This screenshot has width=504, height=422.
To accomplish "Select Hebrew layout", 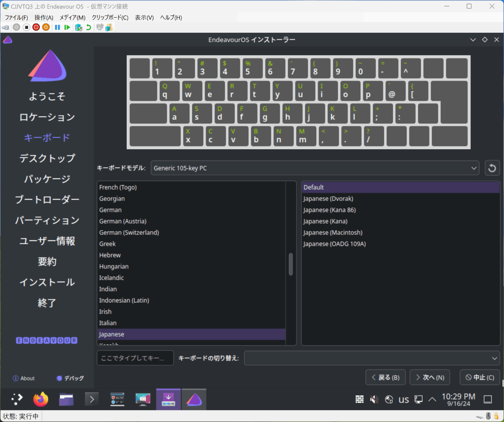I will 192,255.
